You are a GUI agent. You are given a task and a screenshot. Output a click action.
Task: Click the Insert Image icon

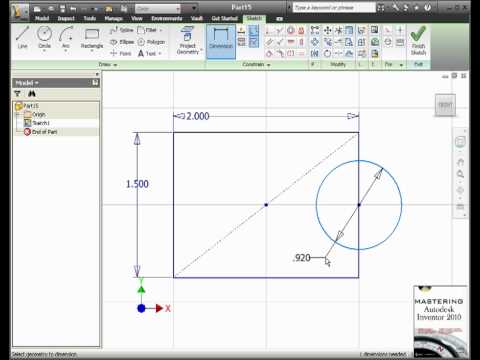pyautogui.click(x=375, y=31)
